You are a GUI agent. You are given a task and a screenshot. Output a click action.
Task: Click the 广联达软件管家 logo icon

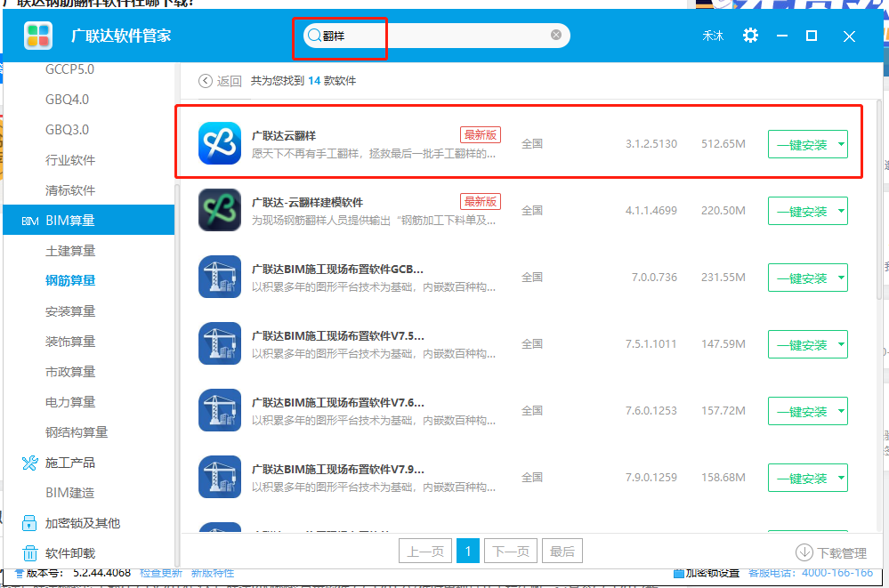38,36
